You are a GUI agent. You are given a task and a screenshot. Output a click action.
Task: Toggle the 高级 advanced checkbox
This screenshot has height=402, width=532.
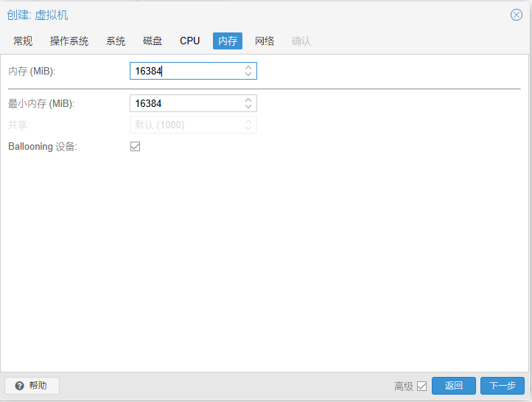coord(421,386)
